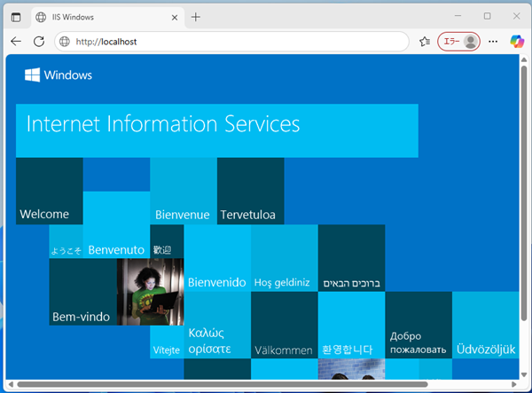View site information globe icon
Image resolution: width=532 pixels, height=393 pixels.
[x=65, y=42]
